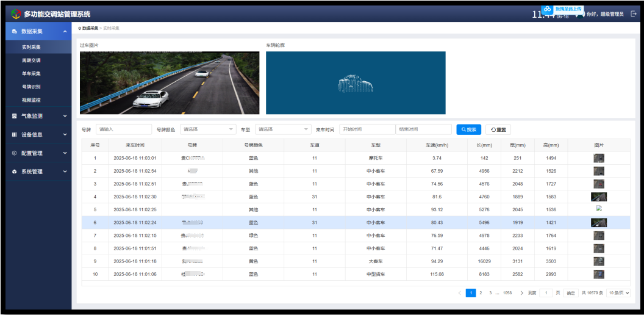Click the 配置管理 gear icon

15,153
